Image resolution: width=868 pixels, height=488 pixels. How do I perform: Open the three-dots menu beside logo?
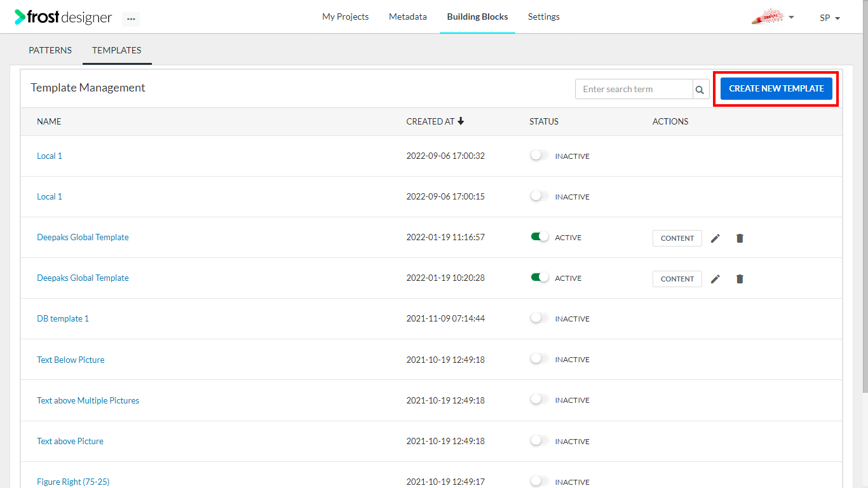131,19
